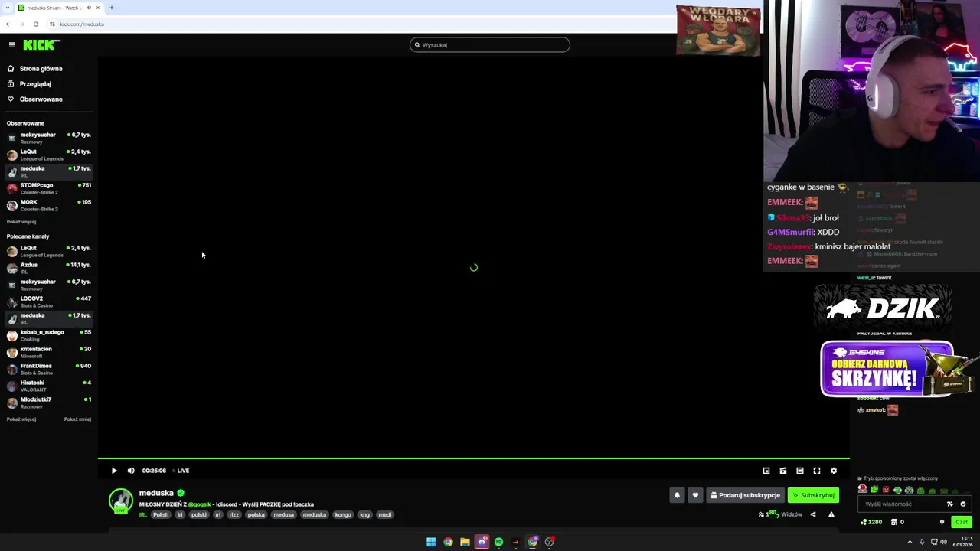Show hidden system tray icons

[910, 542]
